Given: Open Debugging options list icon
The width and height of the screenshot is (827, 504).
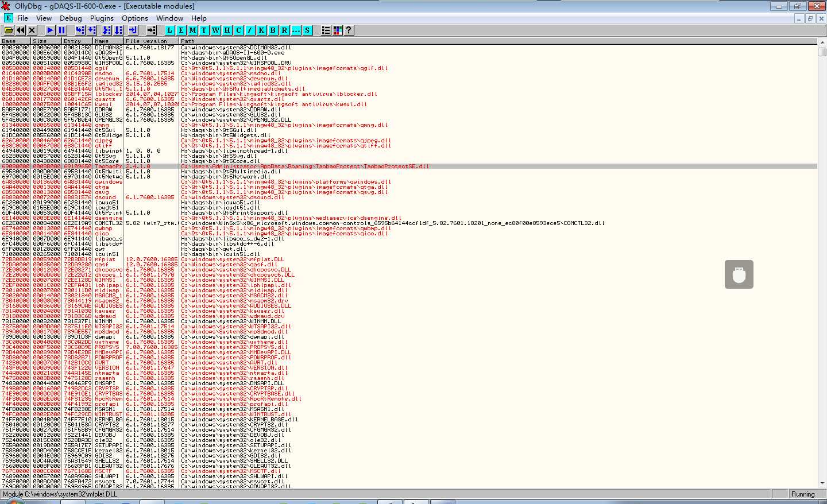Looking at the screenshot, I should pos(326,30).
